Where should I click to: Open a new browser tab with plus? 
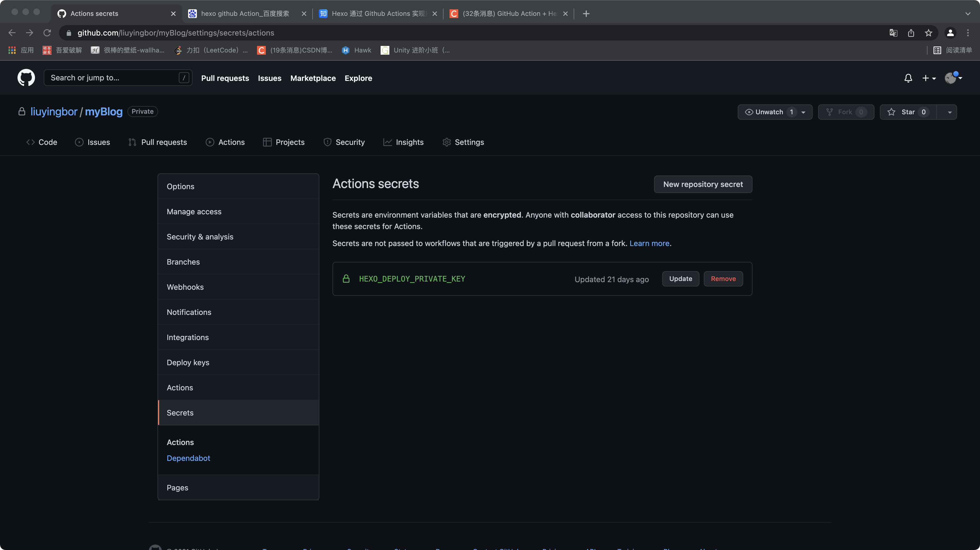click(x=586, y=14)
